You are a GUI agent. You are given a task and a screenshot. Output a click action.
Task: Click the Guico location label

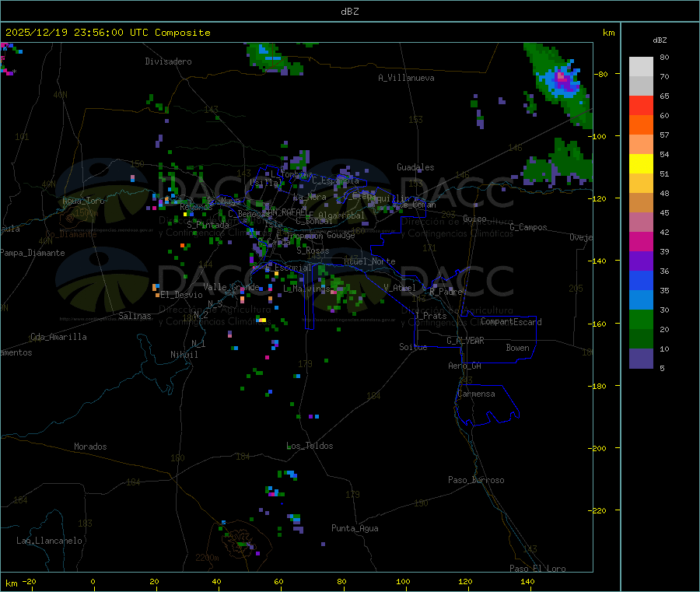[474, 219]
